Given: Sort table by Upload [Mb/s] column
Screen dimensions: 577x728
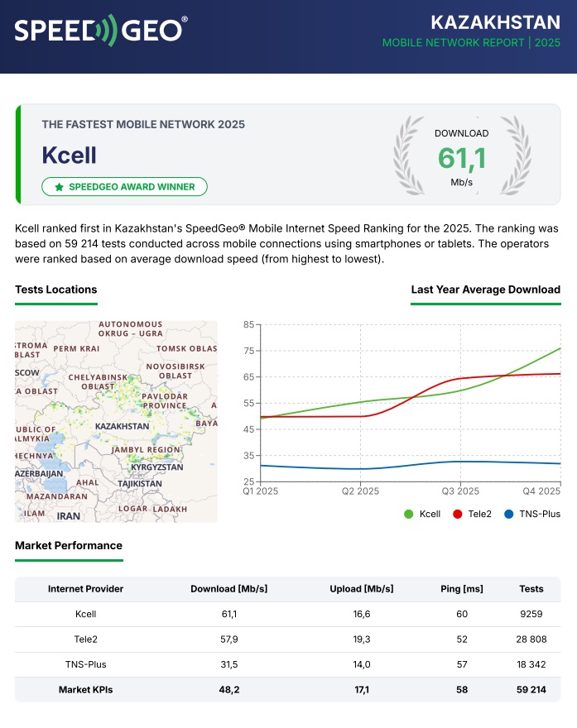Looking at the screenshot, I should [361, 589].
